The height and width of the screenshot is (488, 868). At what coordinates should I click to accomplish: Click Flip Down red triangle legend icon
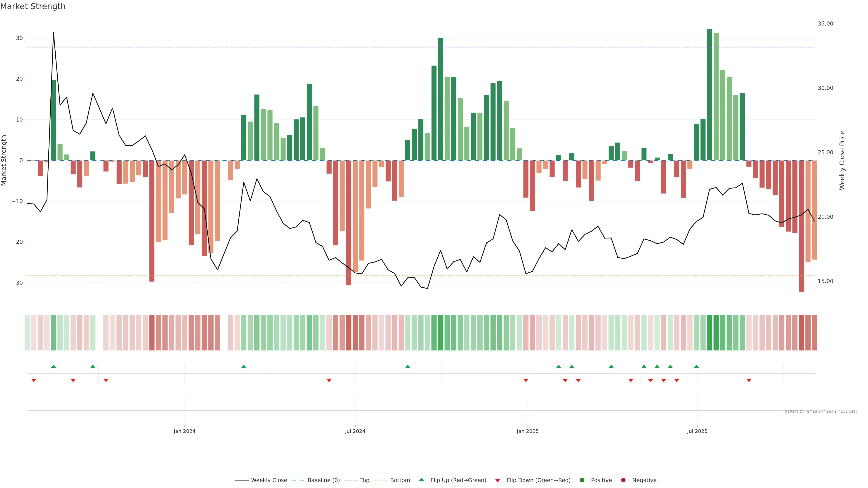498,481
